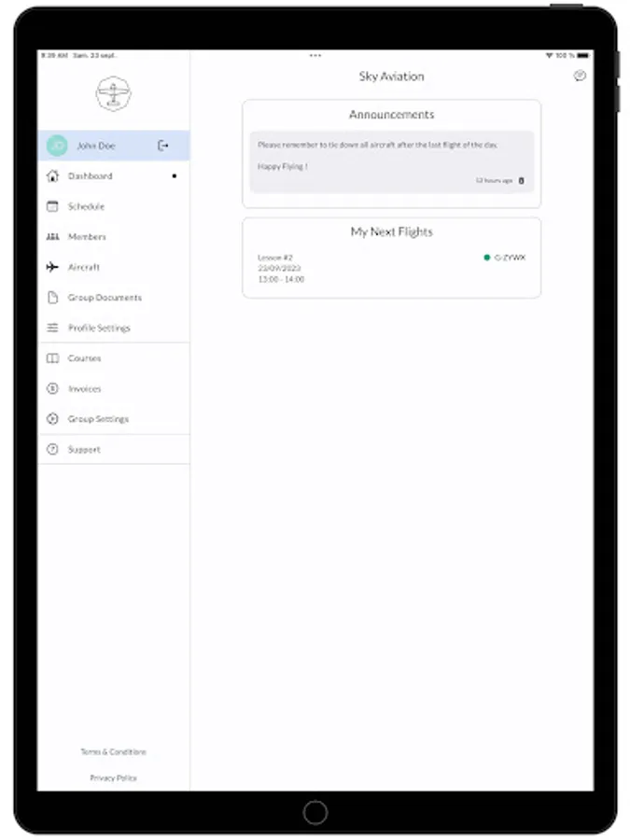
Task: Open Group Documents menu item
Action: [114, 298]
